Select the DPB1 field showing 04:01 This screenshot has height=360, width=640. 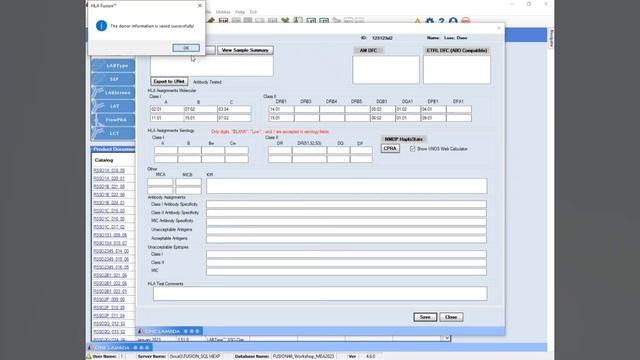coord(433,109)
